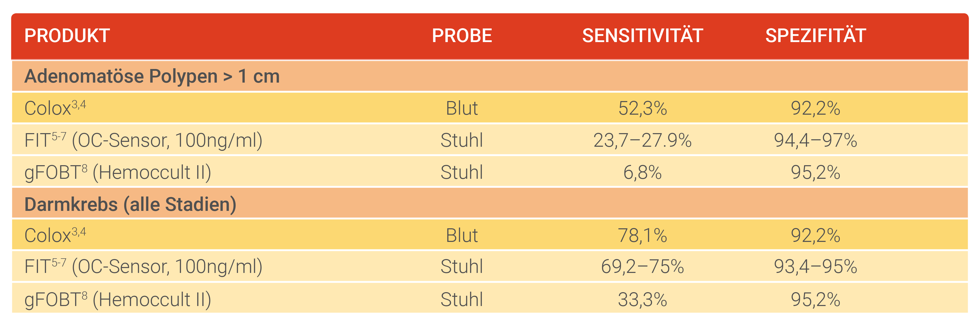The image size is (980, 325).
Task: Click the 52,3% sensitivity value
Action: tap(642, 108)
